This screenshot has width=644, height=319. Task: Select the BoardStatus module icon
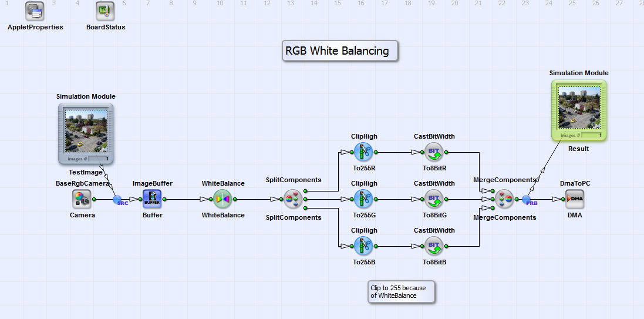[x=106, y=11]
